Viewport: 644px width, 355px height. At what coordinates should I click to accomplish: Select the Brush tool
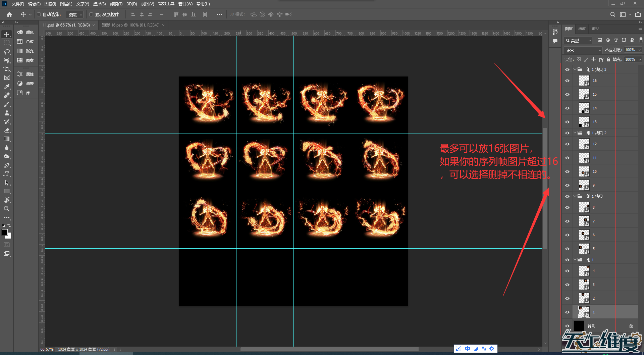tap(7, 104)
